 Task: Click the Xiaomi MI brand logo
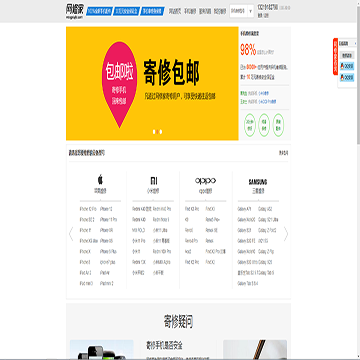153,181
